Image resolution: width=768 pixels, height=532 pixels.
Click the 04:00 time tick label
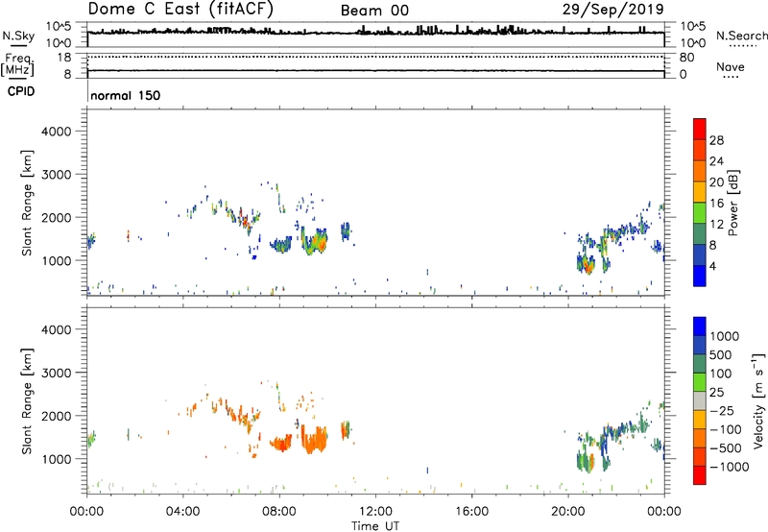click(x=182, y=512)
